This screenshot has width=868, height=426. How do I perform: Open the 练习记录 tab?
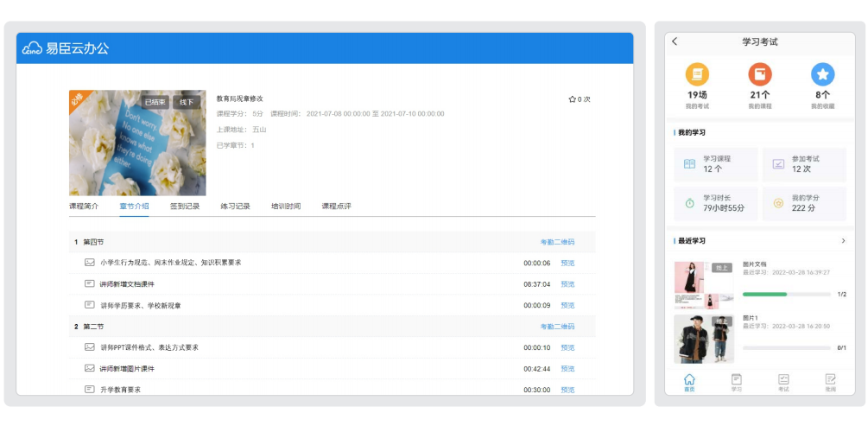[x=235, y=206]
